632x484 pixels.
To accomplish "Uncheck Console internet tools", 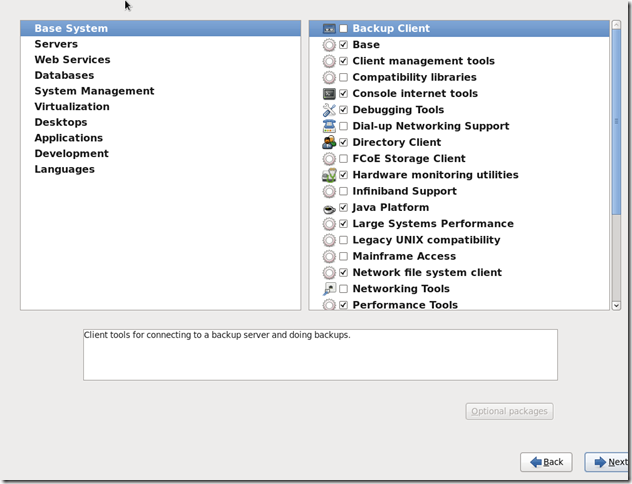I will tap(343, 93).
